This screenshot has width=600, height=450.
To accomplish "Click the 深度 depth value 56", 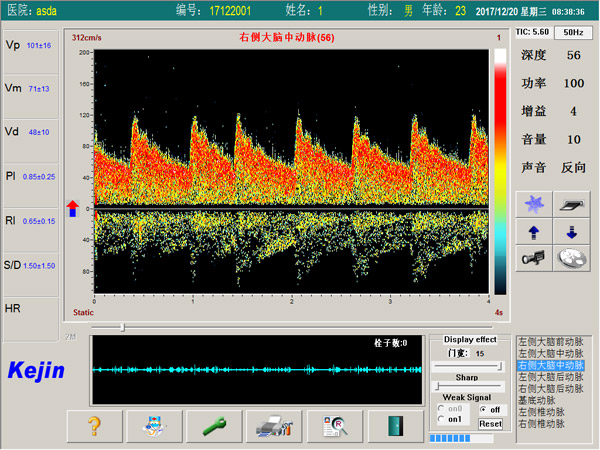I will 573,56.
